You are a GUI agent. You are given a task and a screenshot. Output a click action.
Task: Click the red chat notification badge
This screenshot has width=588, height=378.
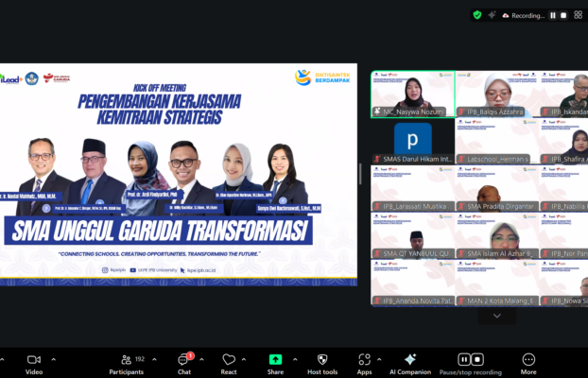[191, 355]
